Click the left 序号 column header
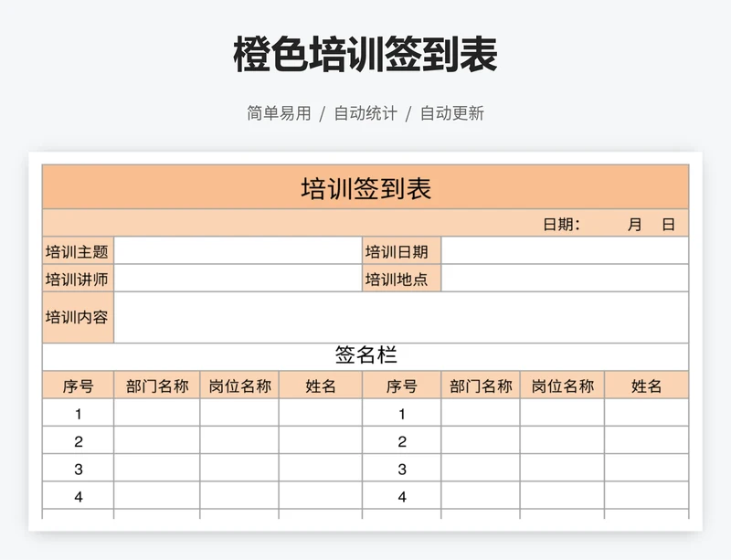Image resolution: width=731 pixels, height=560 pixels. pyautogui.click(x=78, y=386)
